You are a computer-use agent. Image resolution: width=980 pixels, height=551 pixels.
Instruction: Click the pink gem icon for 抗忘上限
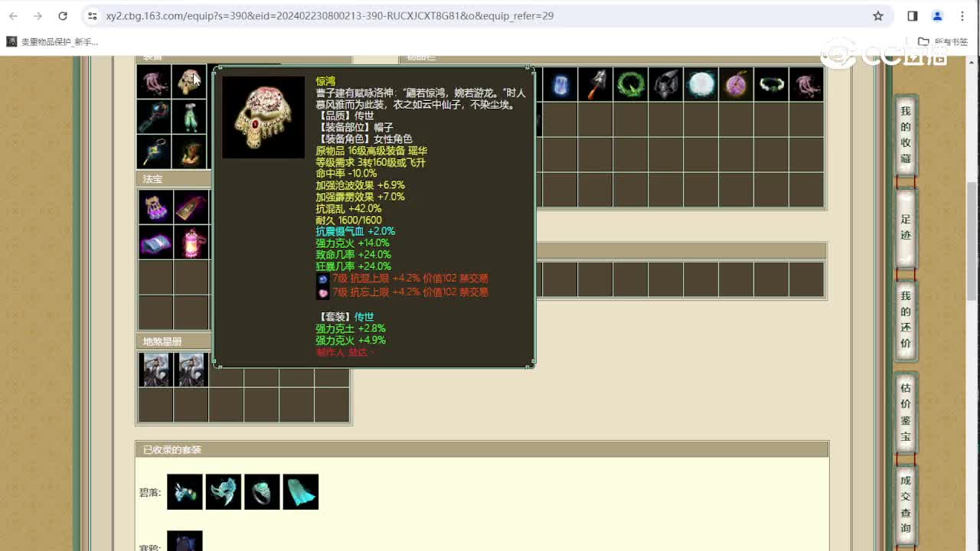322,292
